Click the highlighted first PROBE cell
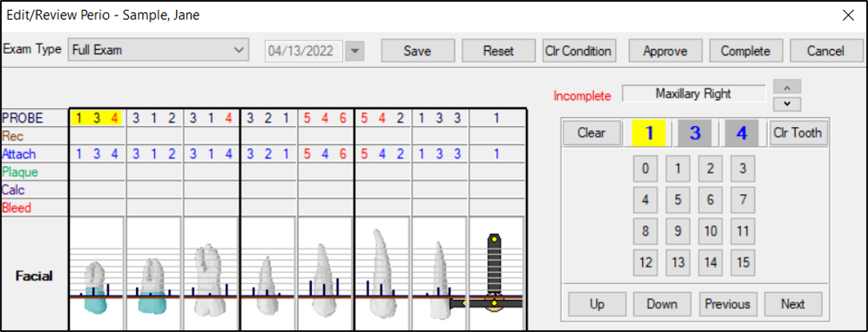The image size is (868, 332). [97, 117]
